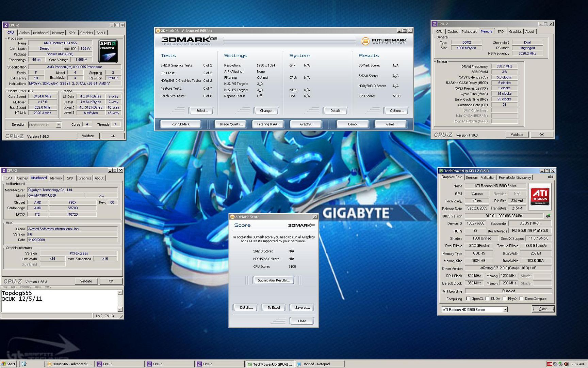Open Caches tab in CPU-Z processor window
588x368 pixels.
(24, 33)
